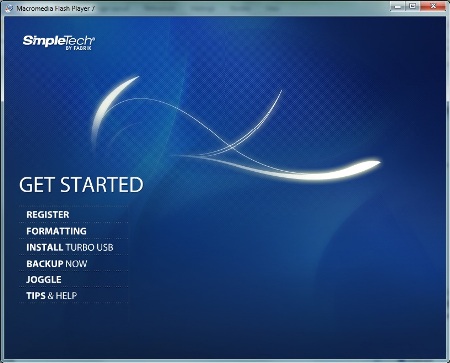The height and width of the screenshot is (363, 450).
Task: Click the SimpleTech logo
Action: click(59, 42)
